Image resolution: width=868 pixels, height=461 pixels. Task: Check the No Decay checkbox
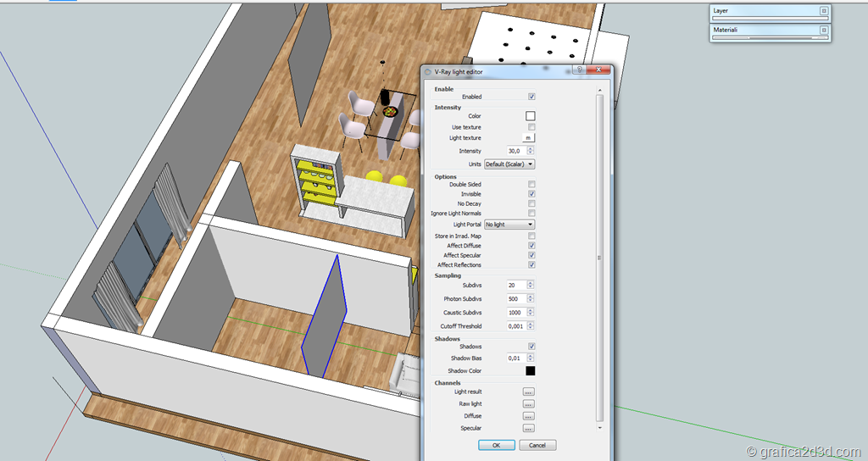coord(531,204)
